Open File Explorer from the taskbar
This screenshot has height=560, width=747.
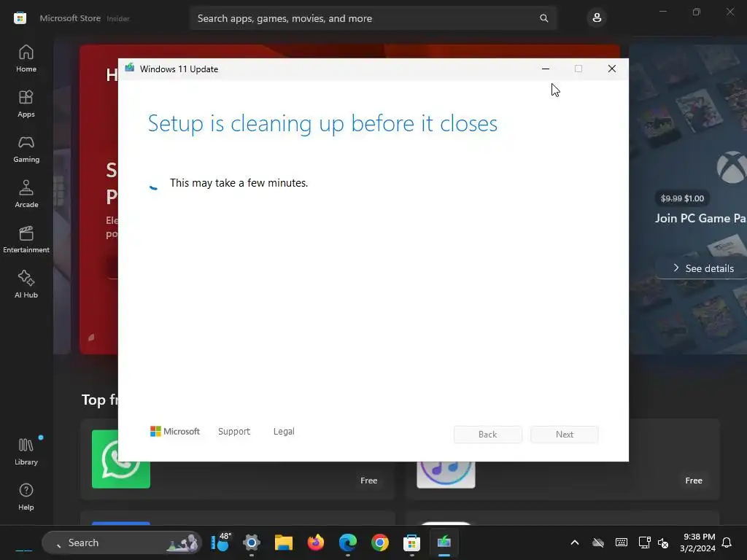[284, 542]
